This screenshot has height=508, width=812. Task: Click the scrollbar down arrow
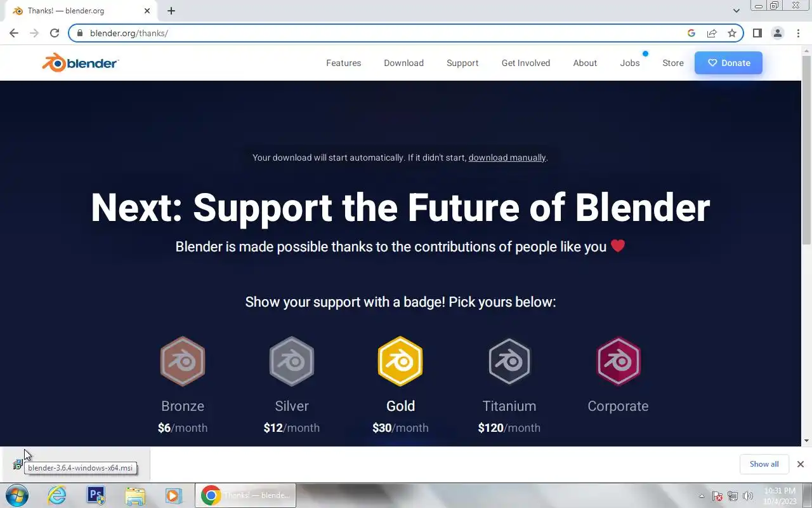806,441
